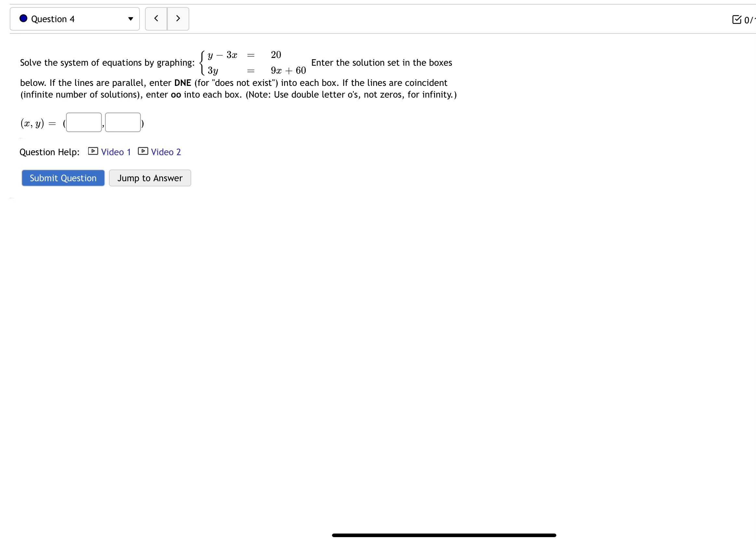Focus the y-value answer box
The height and width of the screenshot is (542, 756).
(x=123, y=122)
